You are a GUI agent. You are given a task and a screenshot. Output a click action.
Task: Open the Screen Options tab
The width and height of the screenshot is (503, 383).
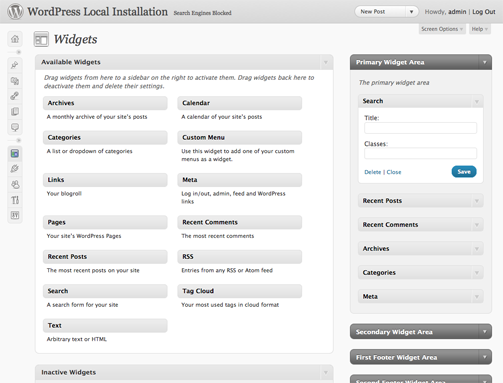(x=442, y=29)
